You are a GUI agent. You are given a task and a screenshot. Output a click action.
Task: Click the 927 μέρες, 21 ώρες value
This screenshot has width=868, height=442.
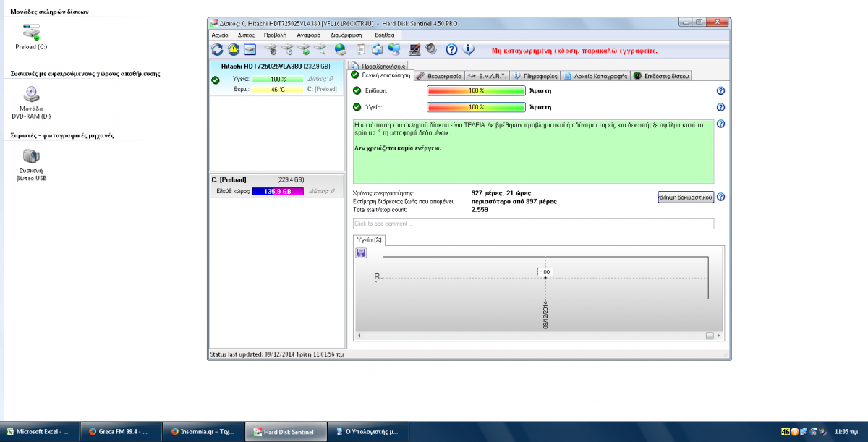tap(501, 194)
